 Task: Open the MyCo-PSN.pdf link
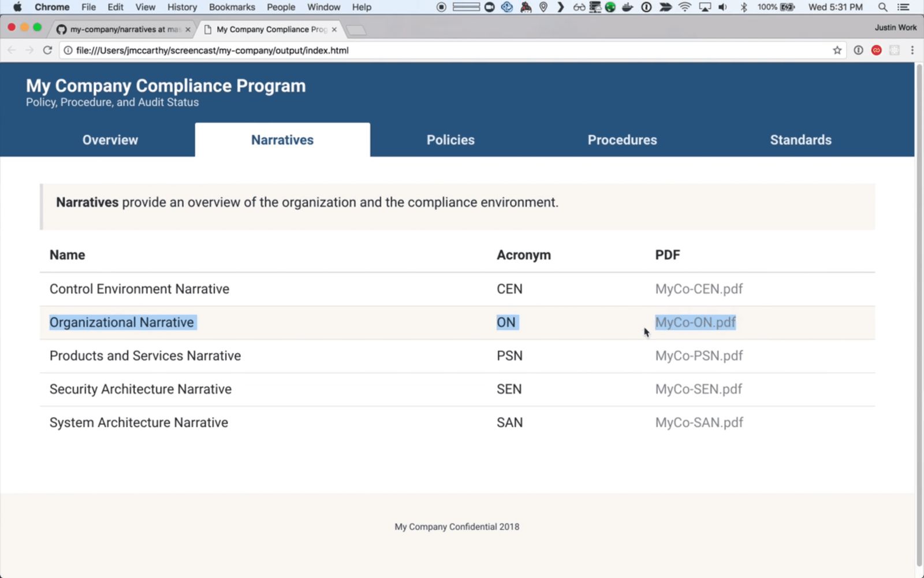pyautogui.click(x=699, y=356)
